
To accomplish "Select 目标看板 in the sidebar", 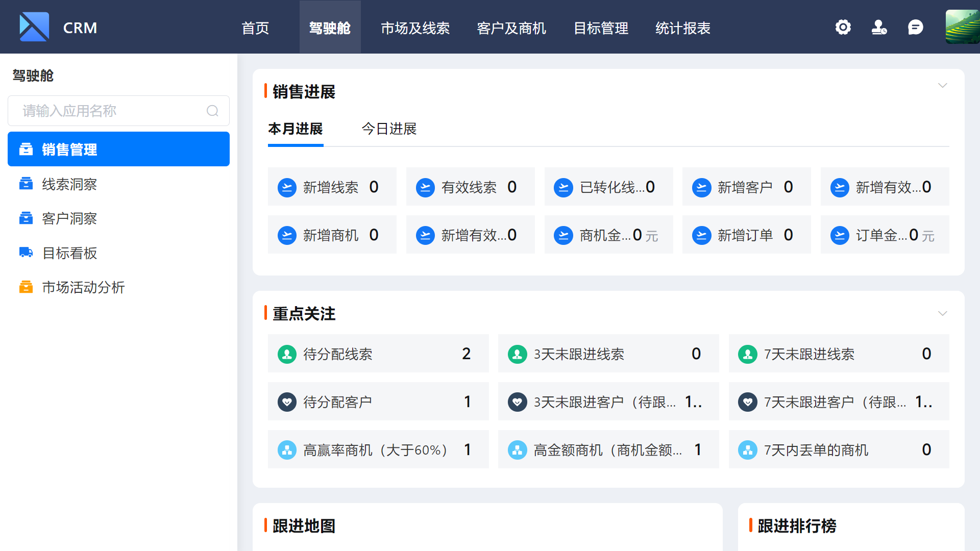I will [69, 253].
